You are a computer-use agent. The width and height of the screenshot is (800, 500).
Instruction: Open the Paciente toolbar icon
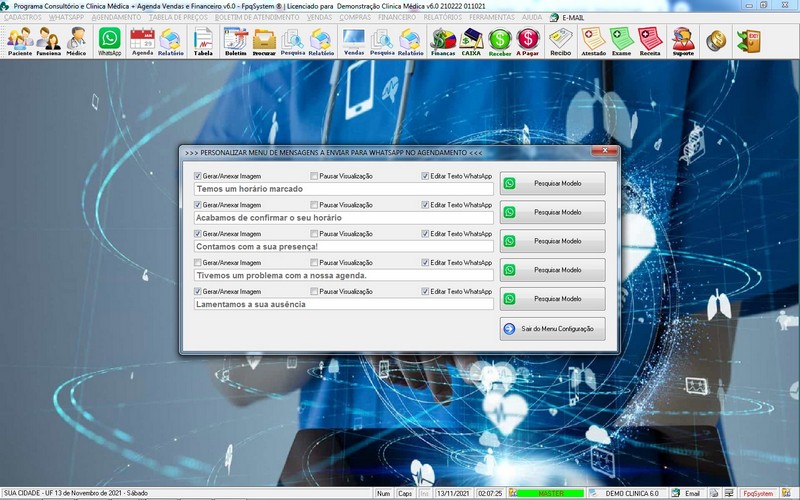pyautogui.click(x=20, y=40)
